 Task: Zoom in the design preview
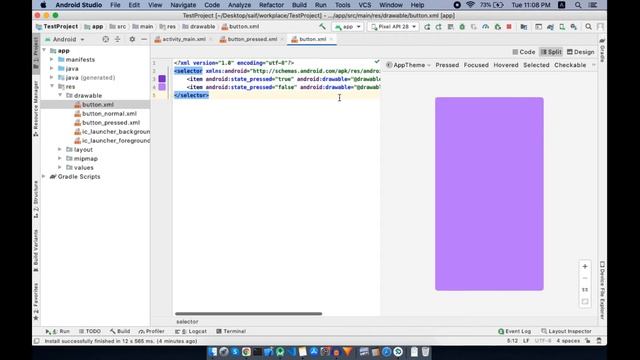point(584,266)
